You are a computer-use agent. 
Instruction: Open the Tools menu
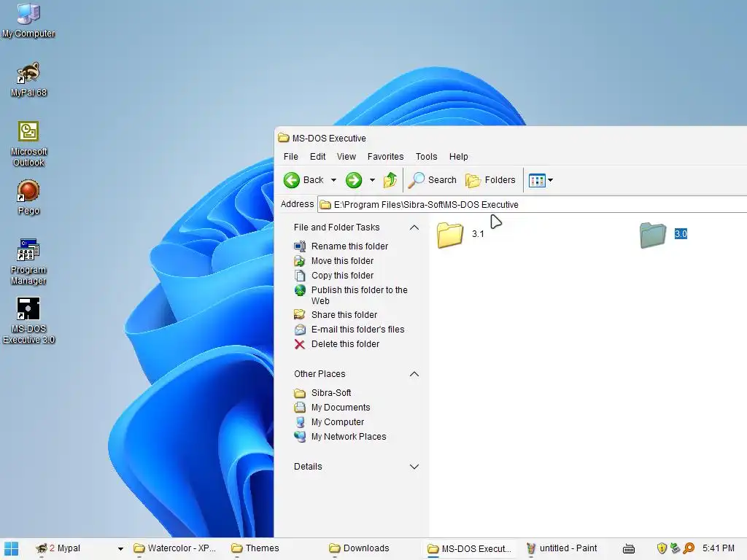coord(426,157)
